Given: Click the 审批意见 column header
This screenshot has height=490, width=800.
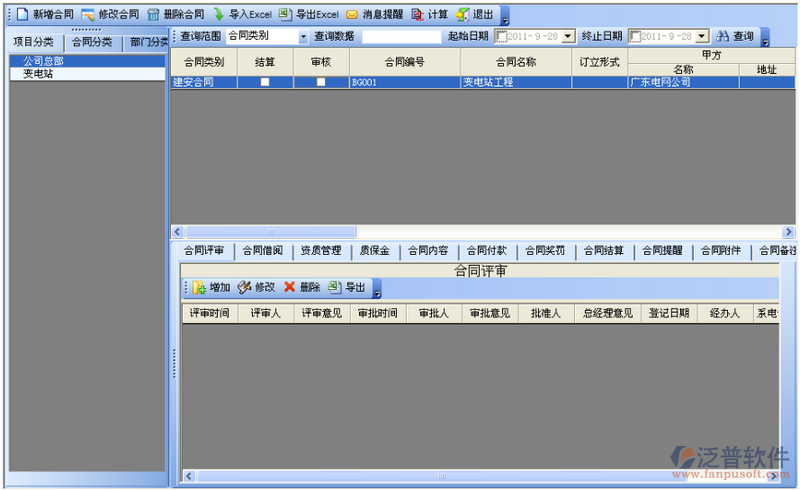Looking at the screenshot, I should click(x=490, y=313).
